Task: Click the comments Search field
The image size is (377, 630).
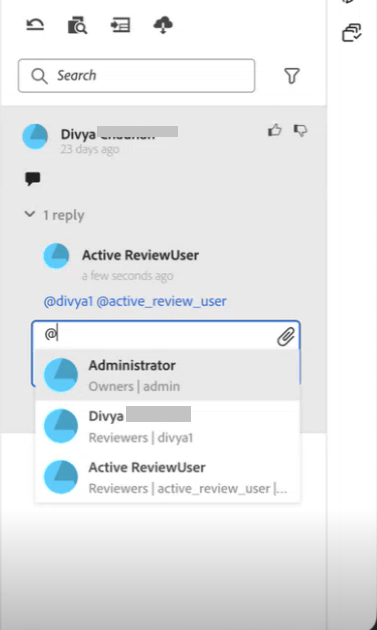Action: click(137, 76)
